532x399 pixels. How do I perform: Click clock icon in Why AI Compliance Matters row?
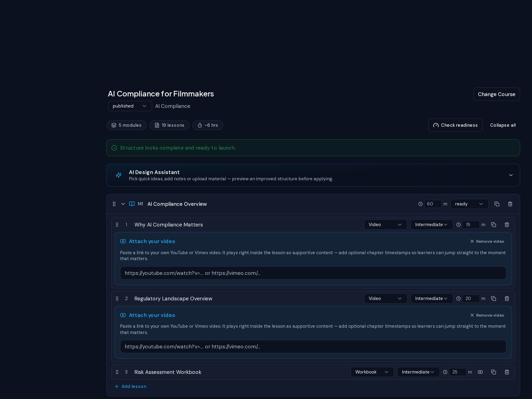coord(458,225)
